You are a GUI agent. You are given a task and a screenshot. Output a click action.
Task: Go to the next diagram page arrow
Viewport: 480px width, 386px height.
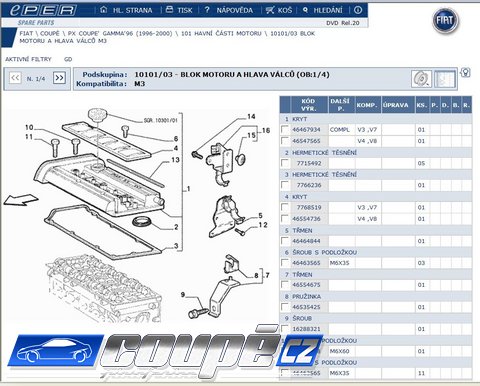[x=59, y=78]
